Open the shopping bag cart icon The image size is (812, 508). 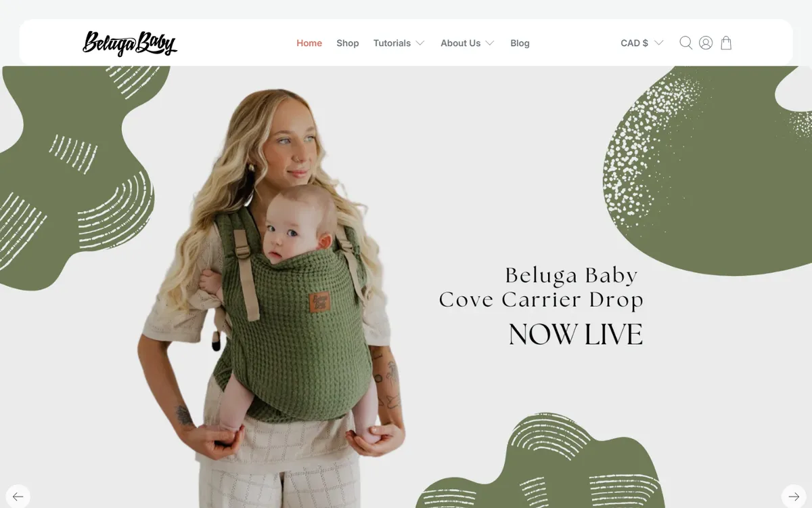click(726, 43)
